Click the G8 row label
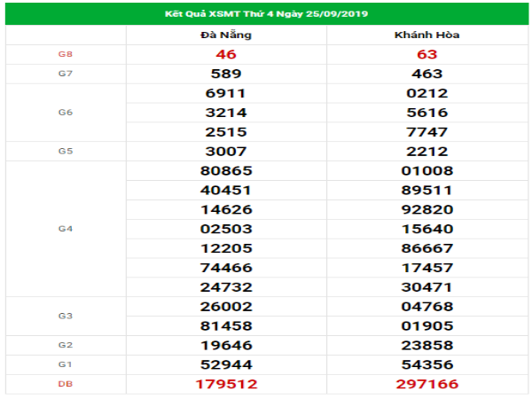This screenshot has height=399, width=532. coord(66,54)
